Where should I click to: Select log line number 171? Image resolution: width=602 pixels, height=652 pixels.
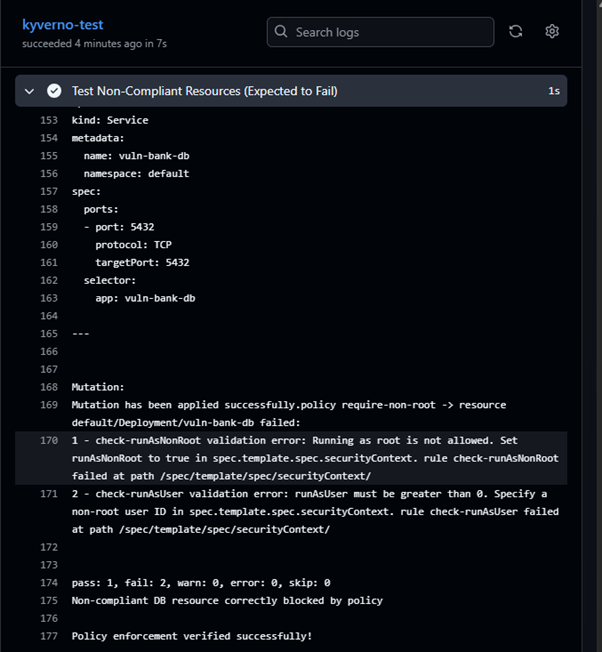[x=48, y=494]
